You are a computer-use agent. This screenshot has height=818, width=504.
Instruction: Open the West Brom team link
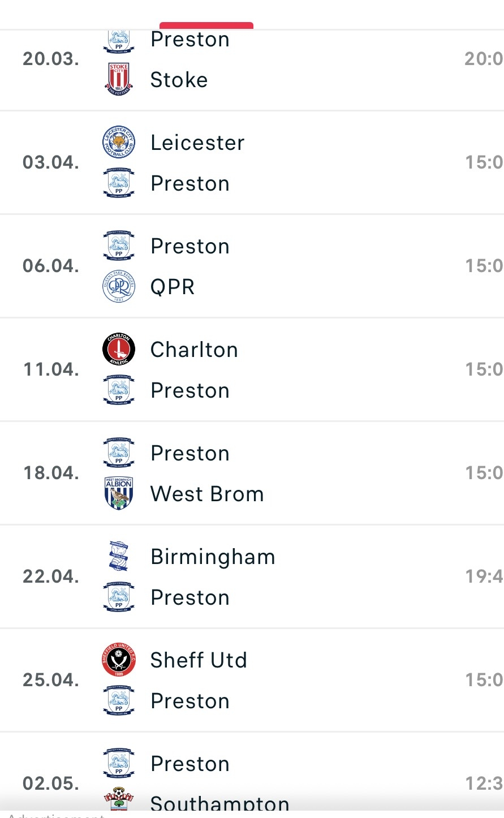tap(207, 494)
